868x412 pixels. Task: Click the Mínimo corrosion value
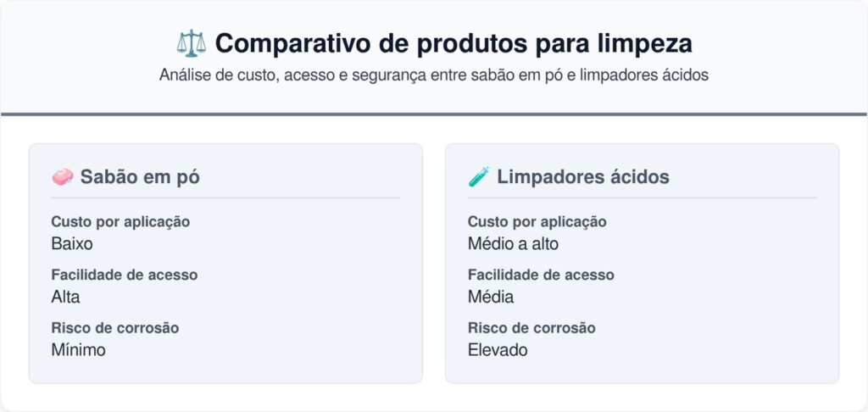(x=78, y=350)
